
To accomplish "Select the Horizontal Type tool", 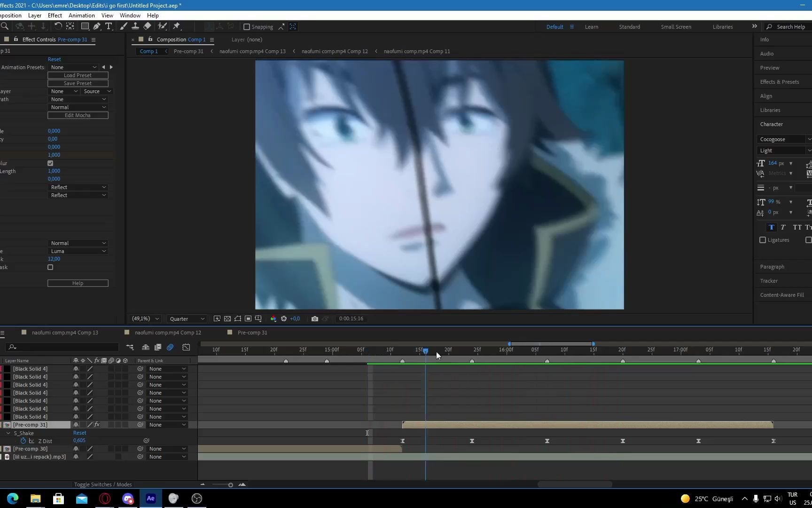I will 109,26.
